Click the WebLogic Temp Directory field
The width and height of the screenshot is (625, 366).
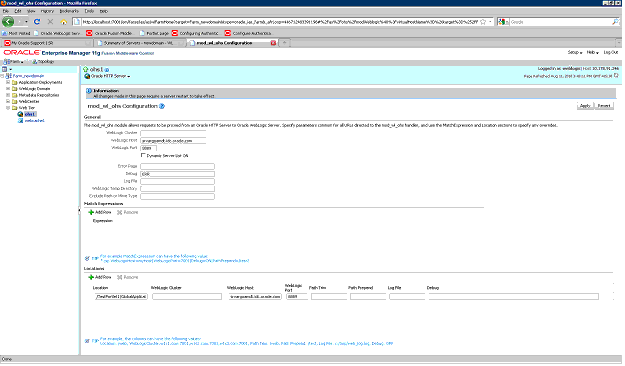(x=177, y=189)
